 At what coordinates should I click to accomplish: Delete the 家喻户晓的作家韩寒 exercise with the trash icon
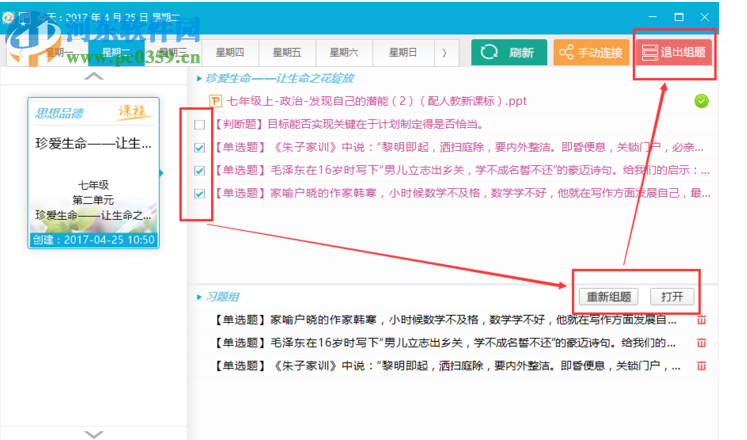pos(701,320)
